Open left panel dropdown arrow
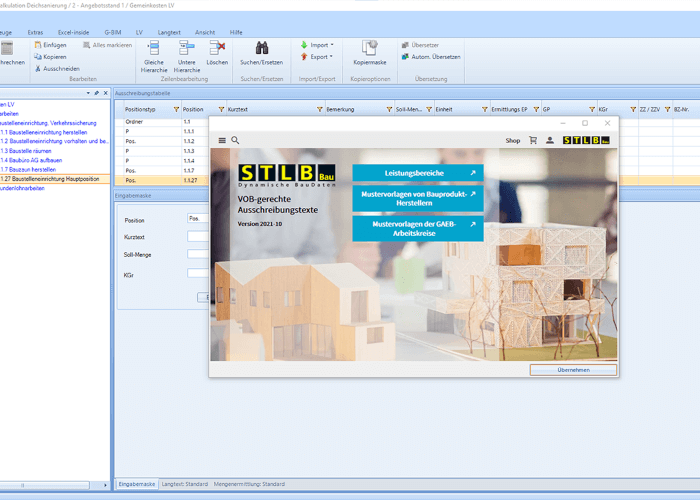The image size is (700, 500). click(x=88, y=93)
